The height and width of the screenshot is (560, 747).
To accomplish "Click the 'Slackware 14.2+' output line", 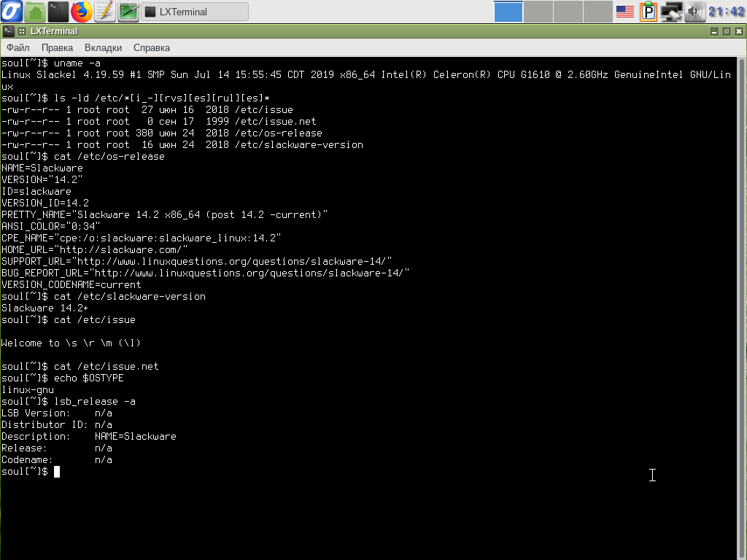I will coord(44,308).
